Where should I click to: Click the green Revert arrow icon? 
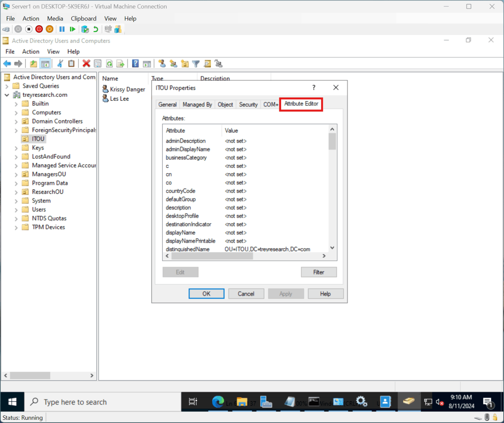click(95, 29)
